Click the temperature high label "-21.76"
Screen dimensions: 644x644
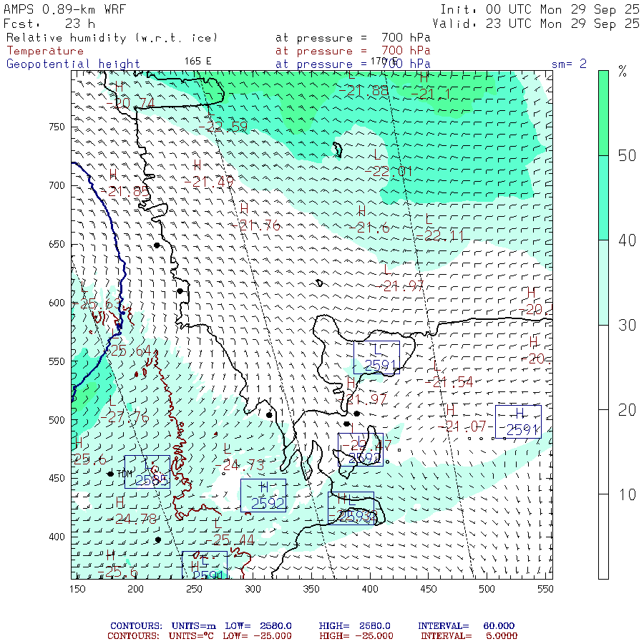click(256, 225)
